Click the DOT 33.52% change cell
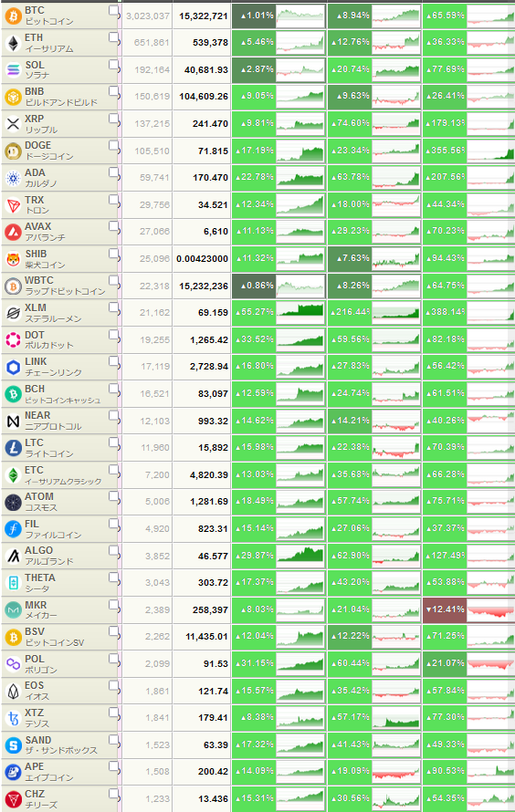515x812 pixels. pyautogui.click(x=254, y=339)
